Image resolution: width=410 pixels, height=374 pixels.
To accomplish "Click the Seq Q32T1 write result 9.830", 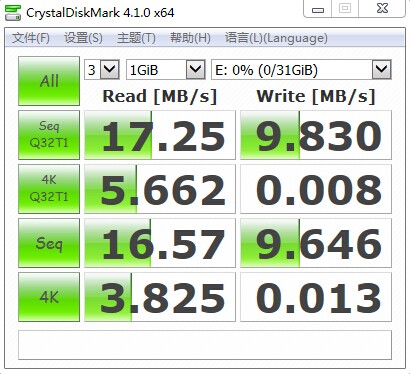I will (316, 135).
